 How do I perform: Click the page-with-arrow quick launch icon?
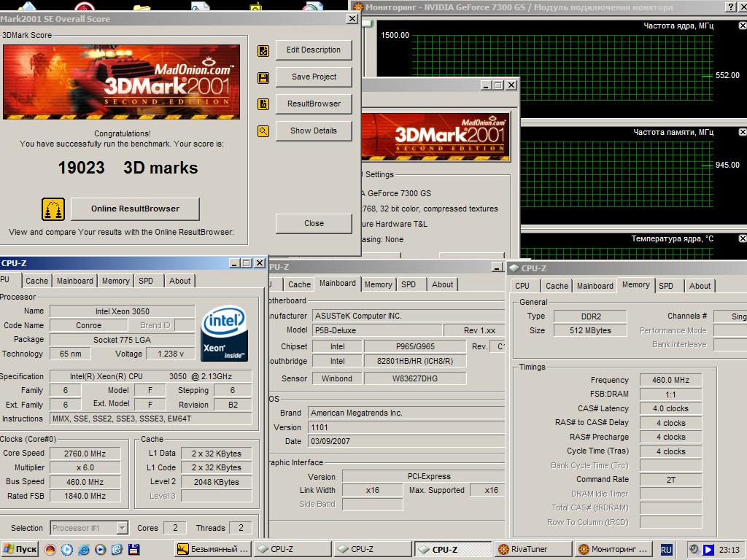pos(117,550)
